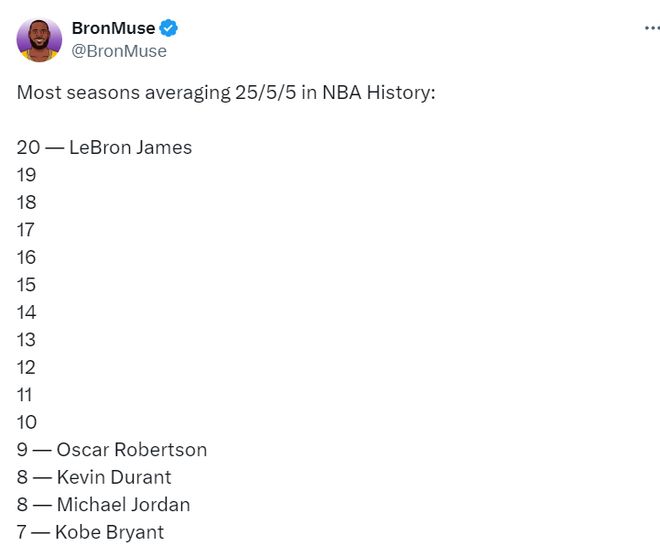The height and width of the screenshot is (546, 660).
Task: Select the "8 — Michael Jordan" line
Action: click(x=103, y=505)
